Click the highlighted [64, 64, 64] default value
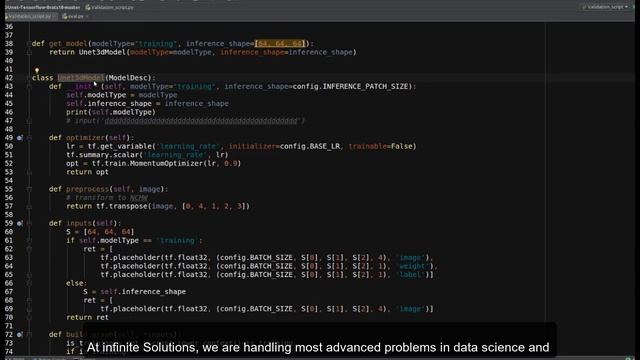 click(280, 44)
